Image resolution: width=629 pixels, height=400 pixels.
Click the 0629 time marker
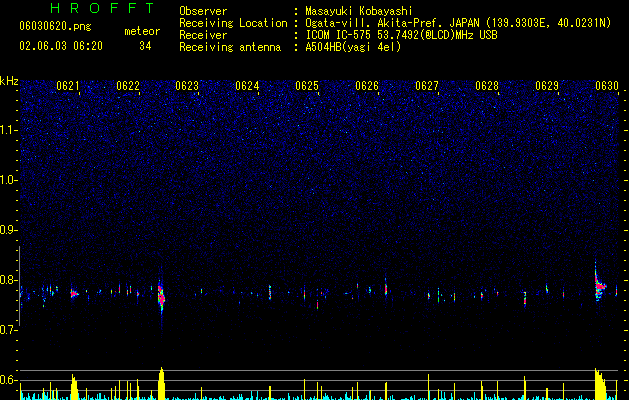[x=547, y=86]
